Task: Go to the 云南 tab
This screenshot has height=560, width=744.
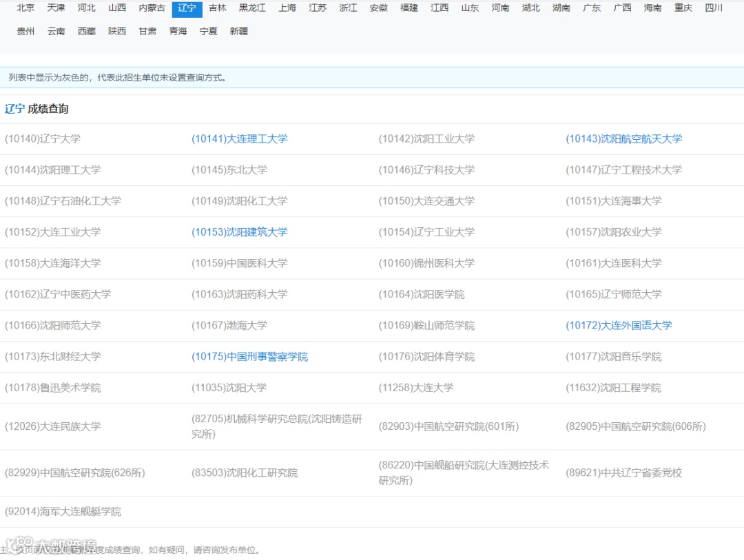Action: click(56, 31)
